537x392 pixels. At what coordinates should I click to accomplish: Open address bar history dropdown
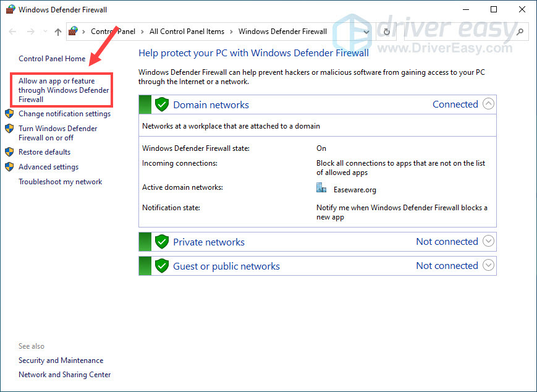coord(366,32)
